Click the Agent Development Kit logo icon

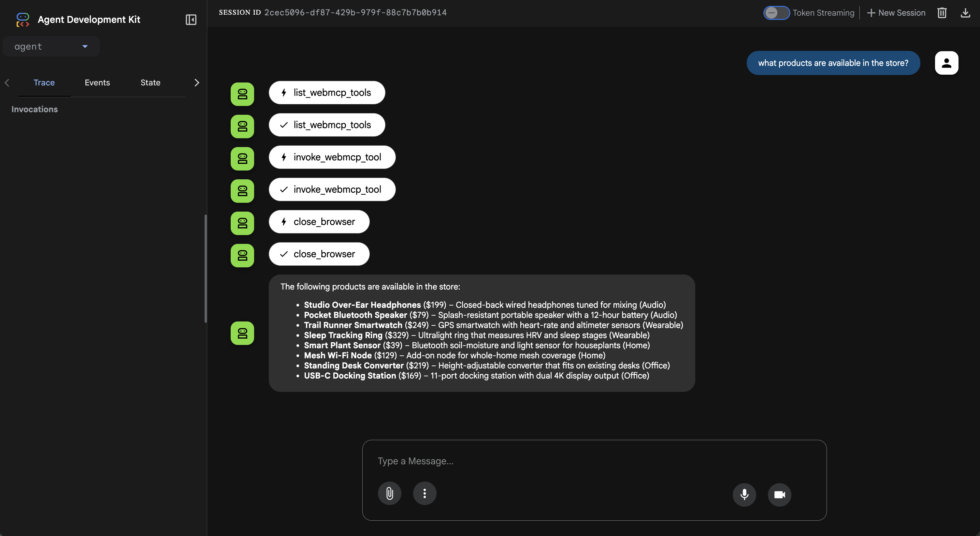tap(23, 20)
